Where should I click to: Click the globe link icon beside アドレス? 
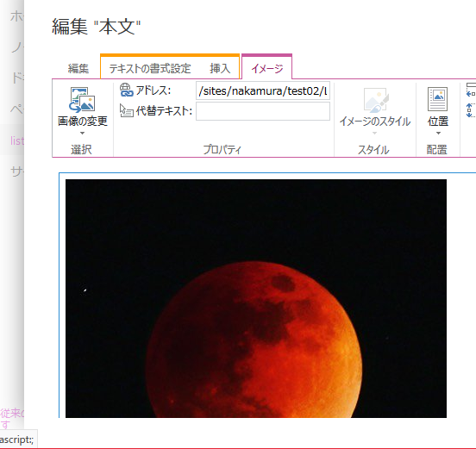coord(126,90)
